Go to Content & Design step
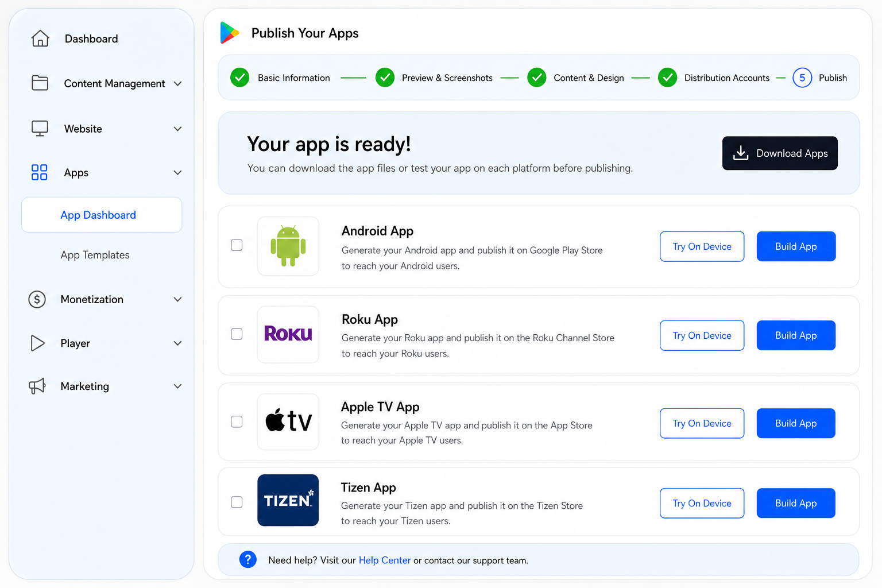Image resolution: width=882 pixels, height=588 pixels. [589, 78]
